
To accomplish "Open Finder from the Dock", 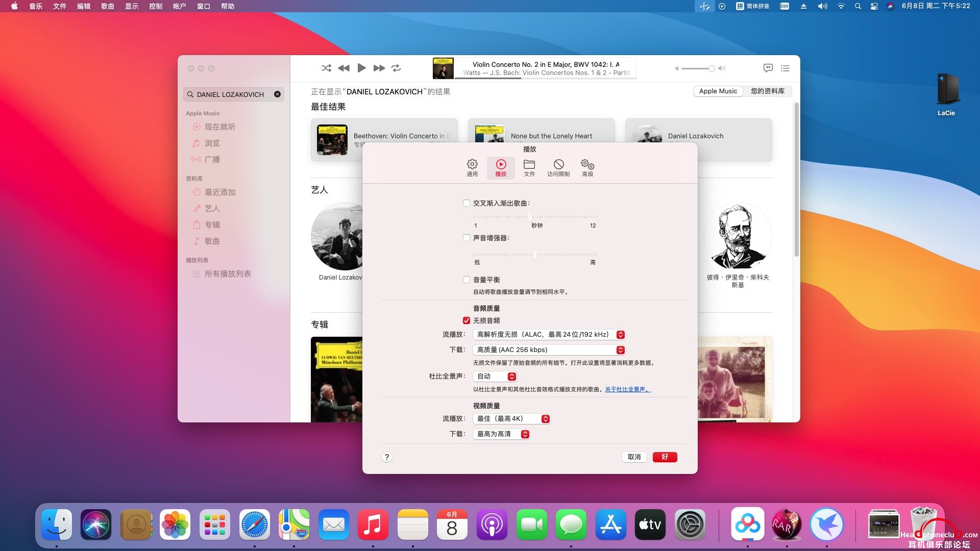I will click(57, 524).
